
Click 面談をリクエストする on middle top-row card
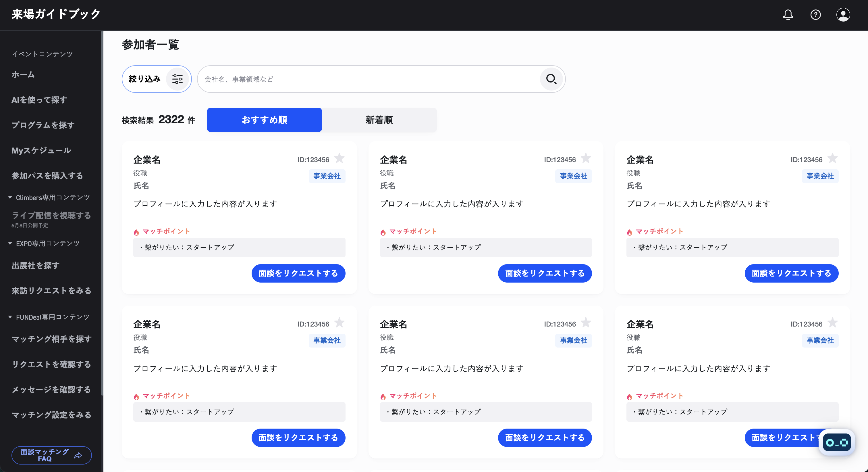[545, 273]
